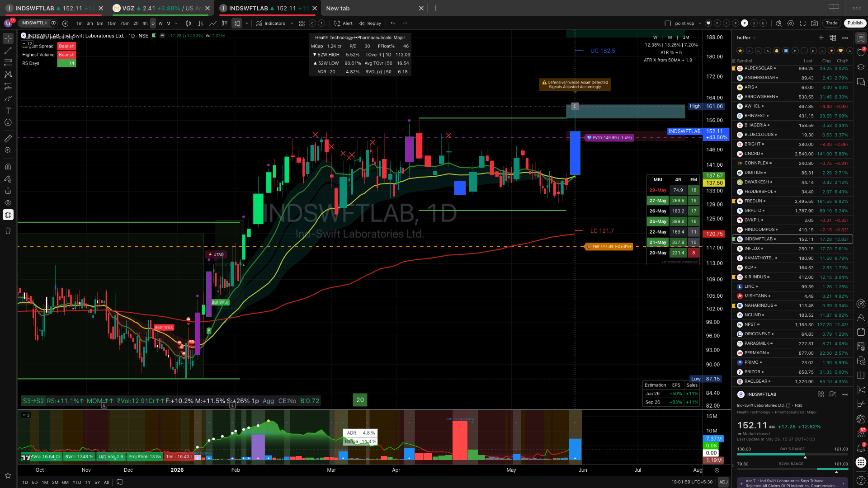868x488 pixels.
Task: Switch chart to 75m timeframe
Action: (x=125, y=23)
